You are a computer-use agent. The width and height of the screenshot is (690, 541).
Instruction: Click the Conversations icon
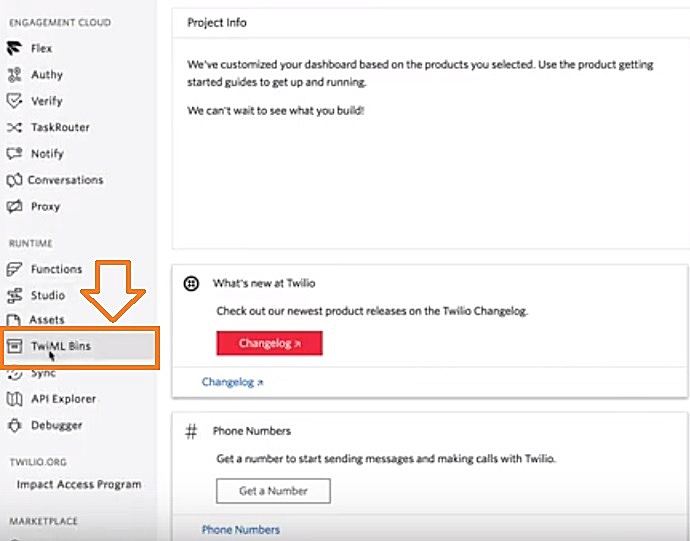coord(14,180)
